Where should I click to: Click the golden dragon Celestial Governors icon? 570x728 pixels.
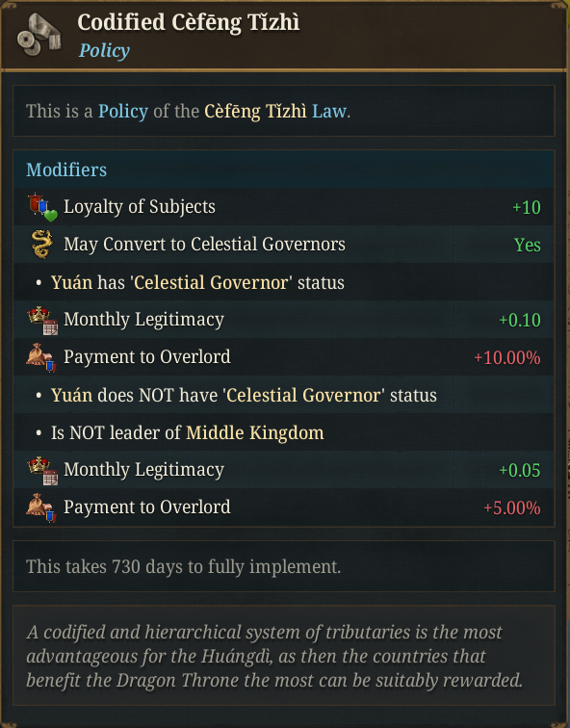click(41, 245)
